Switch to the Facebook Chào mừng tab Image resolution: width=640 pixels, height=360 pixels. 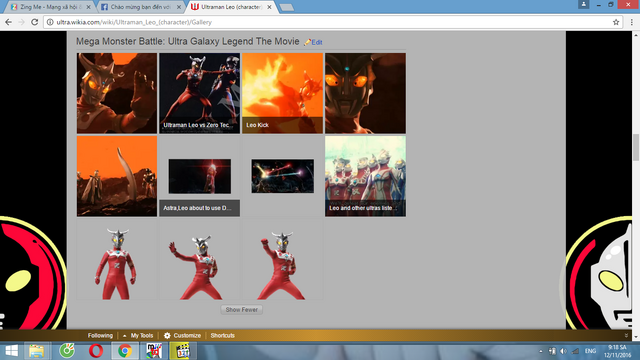141,7
